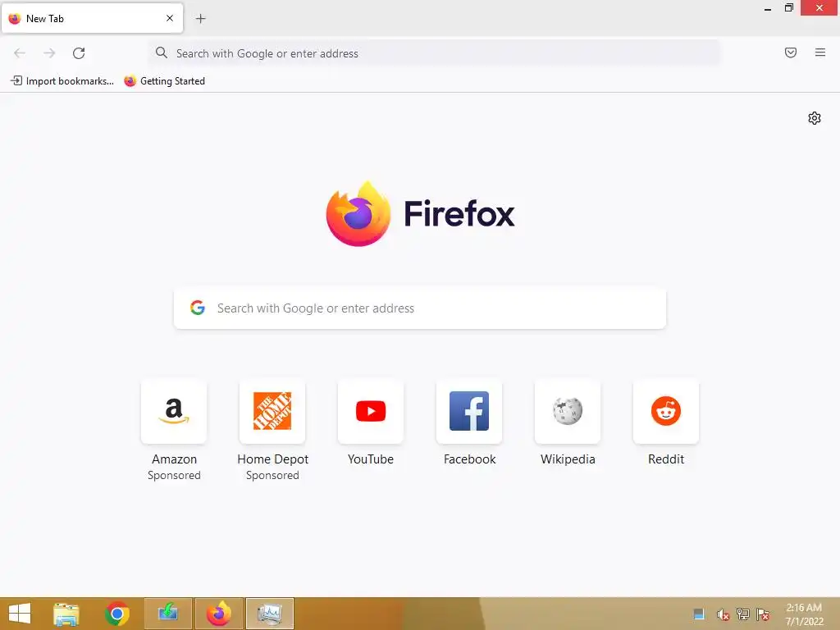Click the Firefox logo on page
Screen dimensions: 840x630
tap(420, 214)
